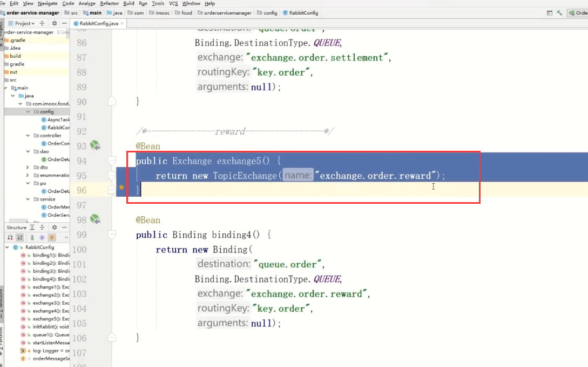Open the Run menu
588x367 pixels.
(x=143, y=3)
